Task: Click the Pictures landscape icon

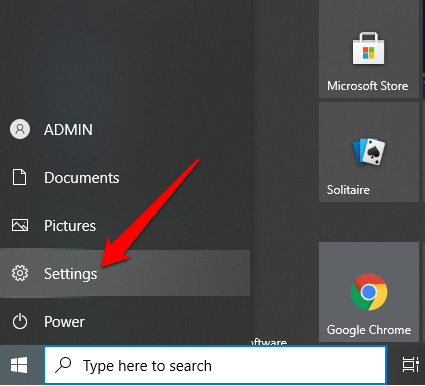Action: (20, 225)
